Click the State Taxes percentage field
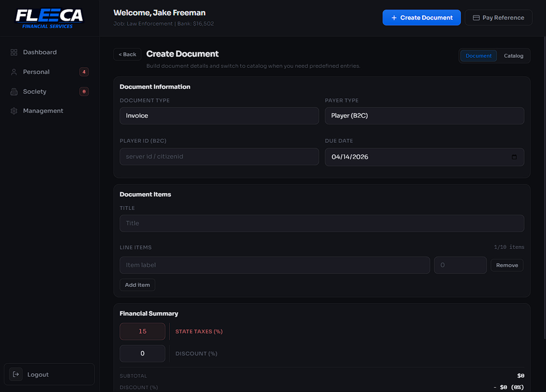Viewport: 546px width, 392px height. click(x=142, y=331)
